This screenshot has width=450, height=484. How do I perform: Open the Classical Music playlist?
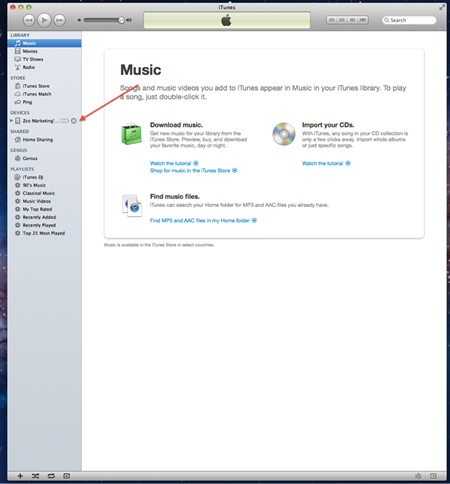click(44, 193)
